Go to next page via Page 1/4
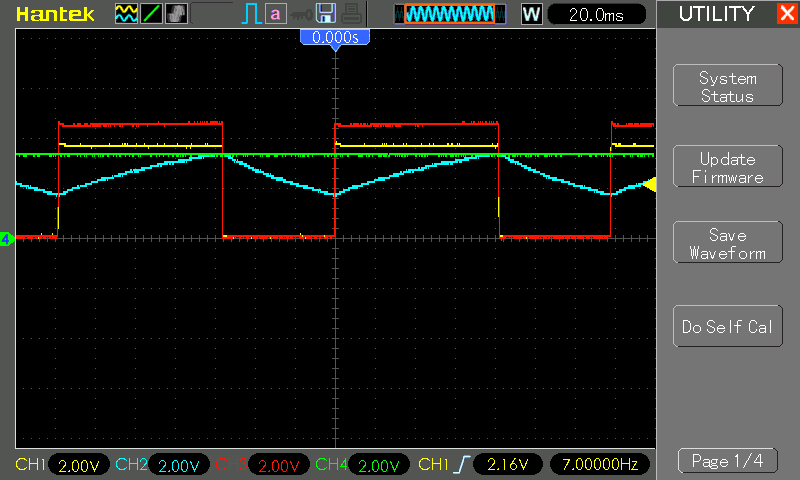This screenshot has width=800, height=480. pos(727,461)
